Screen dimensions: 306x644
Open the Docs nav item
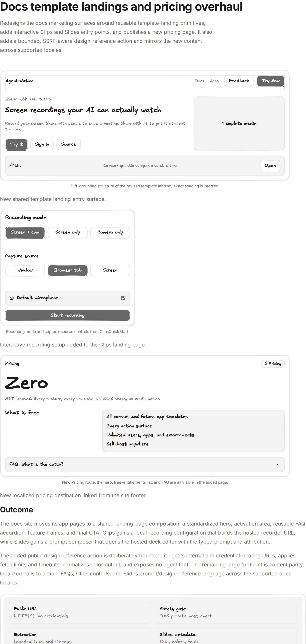(x=200, y=81)
